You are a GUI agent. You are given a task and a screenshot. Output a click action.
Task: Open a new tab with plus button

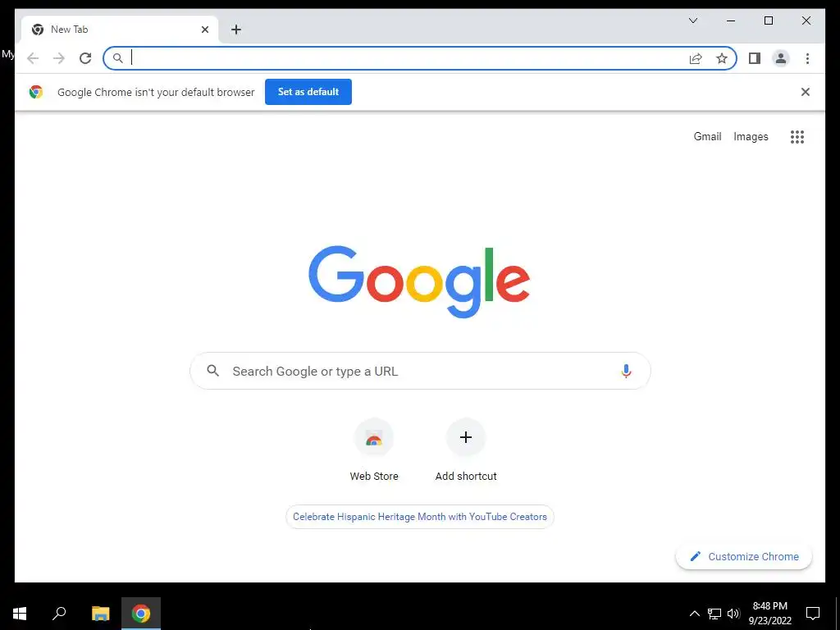coord(236,30)
